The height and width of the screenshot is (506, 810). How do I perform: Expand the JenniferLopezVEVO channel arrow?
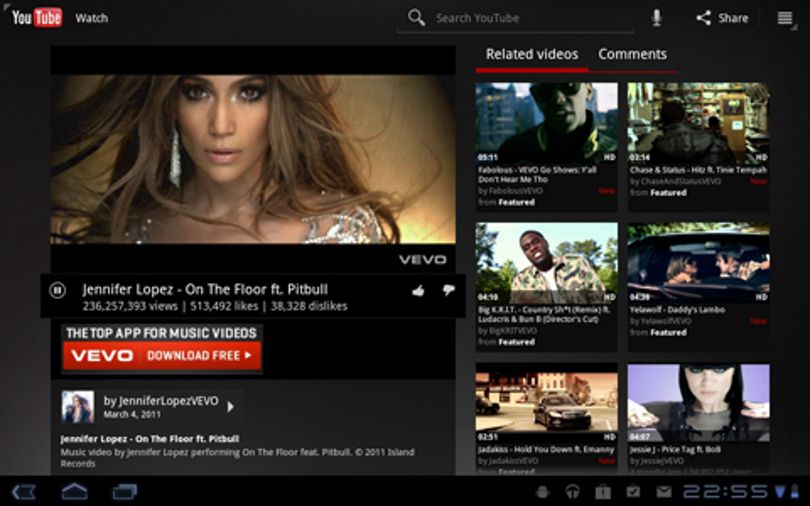[230, 407]
